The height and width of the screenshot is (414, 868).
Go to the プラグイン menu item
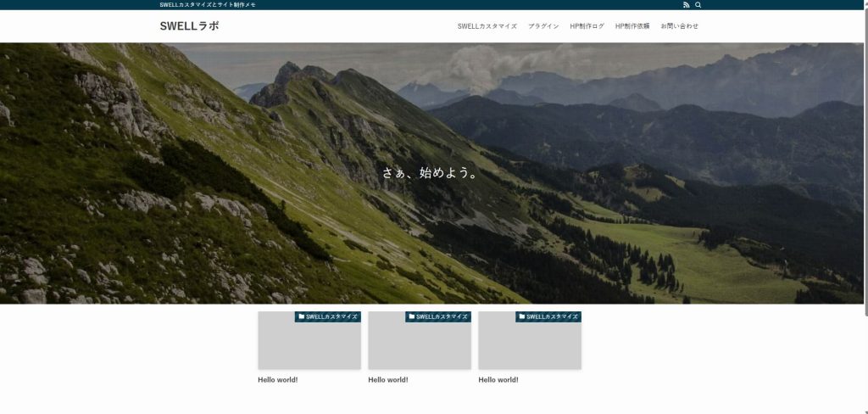(x=543, y=26)
